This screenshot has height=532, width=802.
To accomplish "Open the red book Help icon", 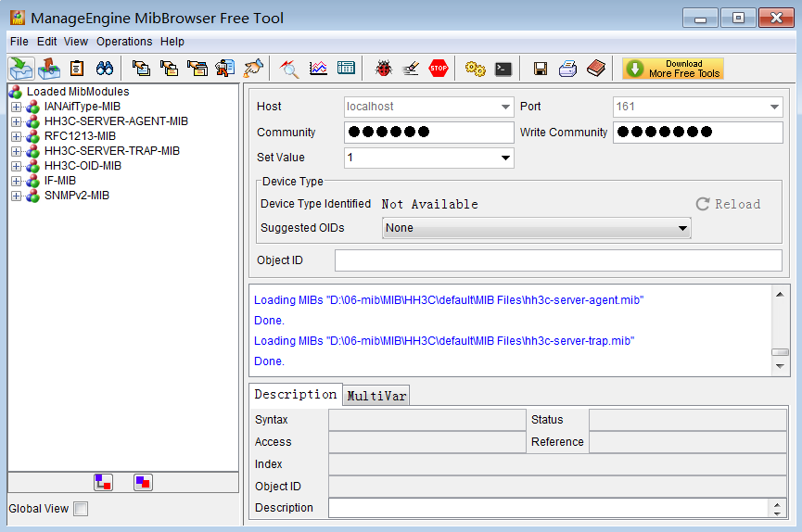I will 596,68.
